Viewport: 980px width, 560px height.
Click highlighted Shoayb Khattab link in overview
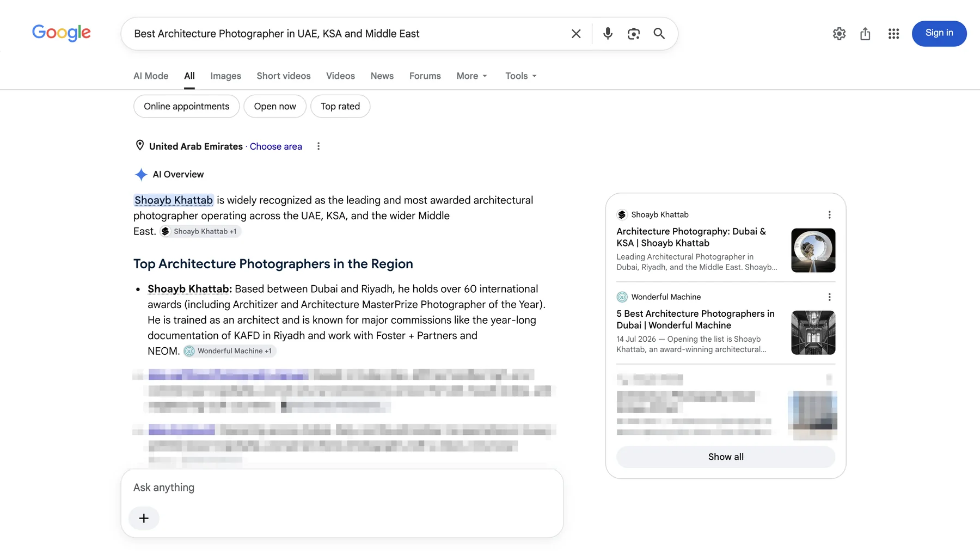click(174, 200)
